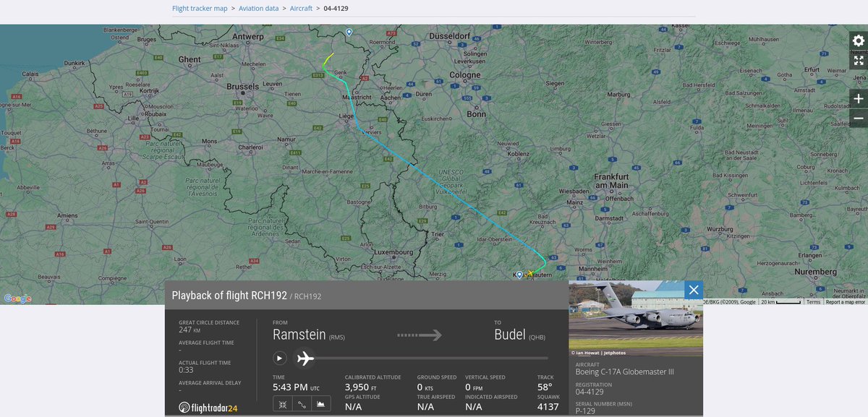Play the RCH192 flight playback
This screenshot has width=868, height=417.
click(x=279, y=358)
